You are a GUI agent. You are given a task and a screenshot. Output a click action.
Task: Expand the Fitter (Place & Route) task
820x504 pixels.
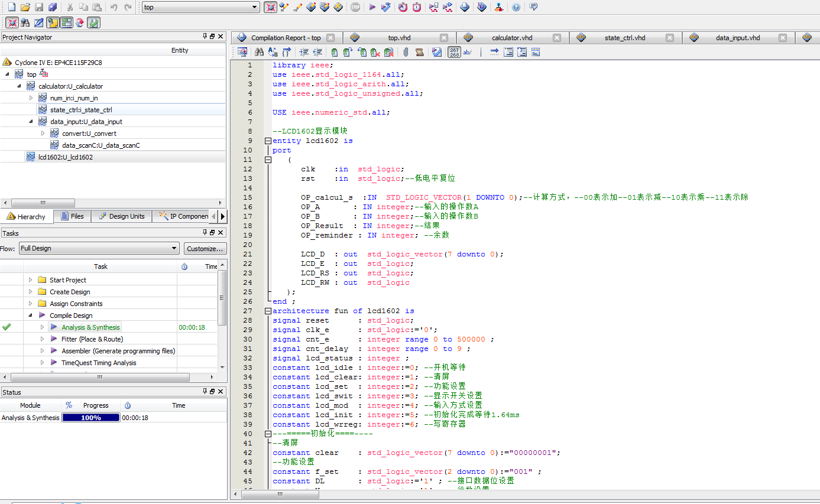click(42, 339)
